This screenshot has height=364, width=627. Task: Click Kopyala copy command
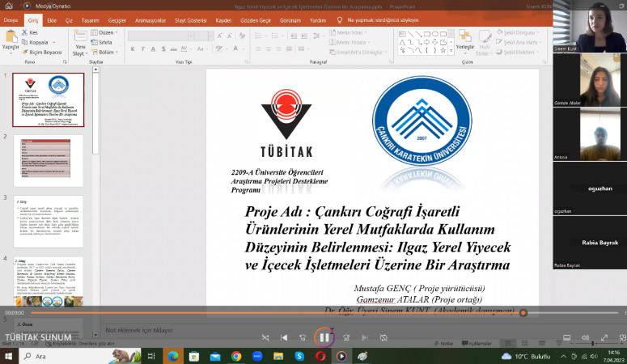(37, 42)
